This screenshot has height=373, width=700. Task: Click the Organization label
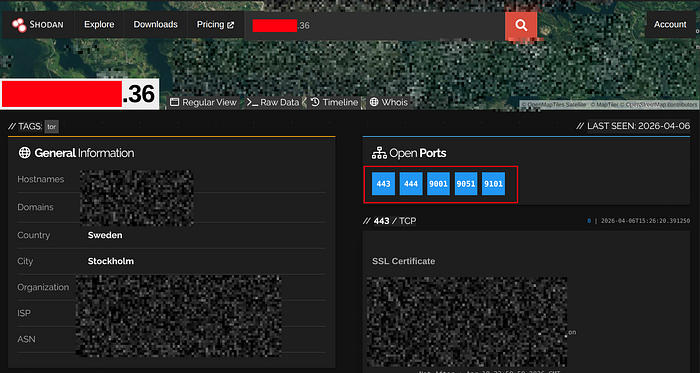coord(43,287)
